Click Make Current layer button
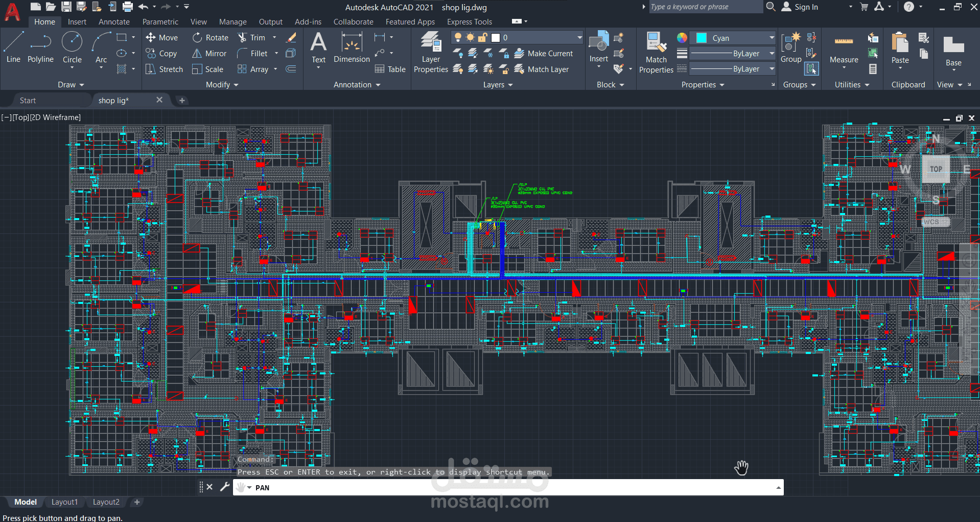The height and width of the screenshot is (522, 980). coord(544,53)
